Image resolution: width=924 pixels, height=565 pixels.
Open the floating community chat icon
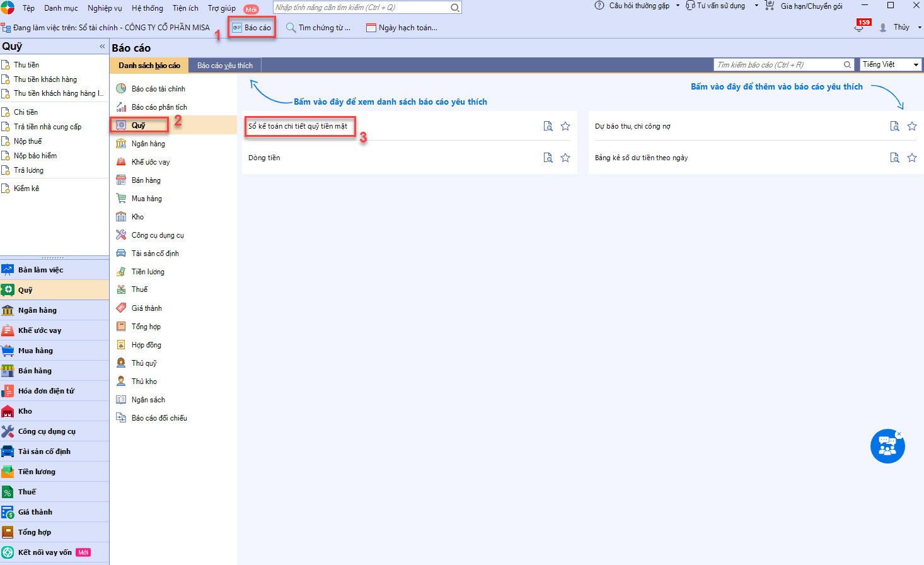[x=887, y=446]
